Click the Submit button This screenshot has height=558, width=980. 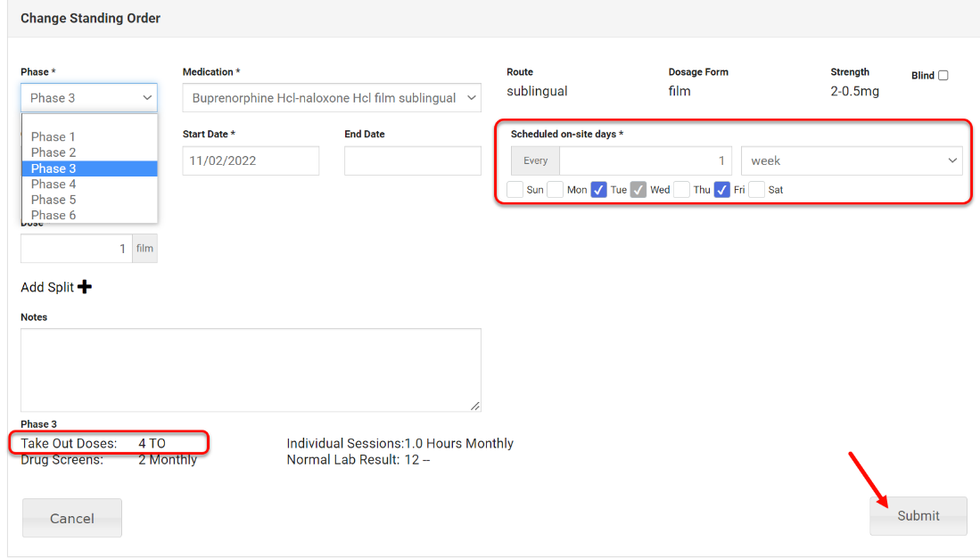918,516
